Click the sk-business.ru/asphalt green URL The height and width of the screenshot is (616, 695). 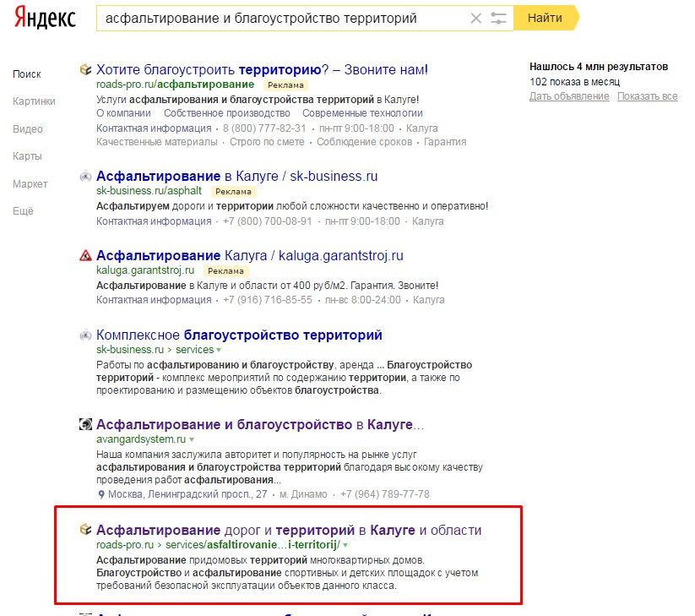149,191
